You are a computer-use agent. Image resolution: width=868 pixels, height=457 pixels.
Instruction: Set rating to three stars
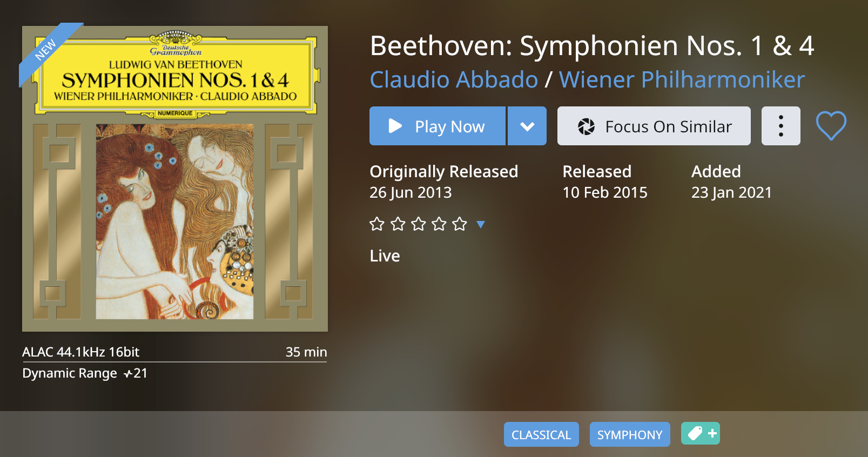point(419,224)
